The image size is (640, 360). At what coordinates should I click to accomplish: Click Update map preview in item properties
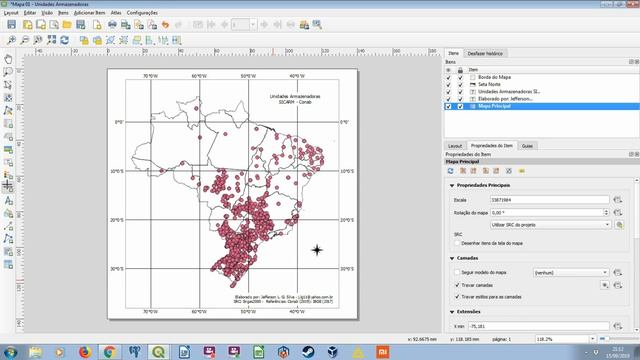(451, 171)
